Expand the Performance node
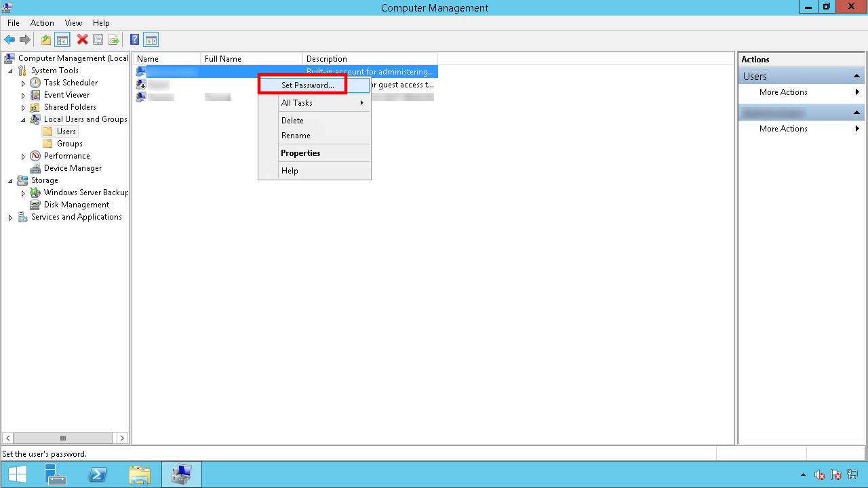 pos(23,156)
